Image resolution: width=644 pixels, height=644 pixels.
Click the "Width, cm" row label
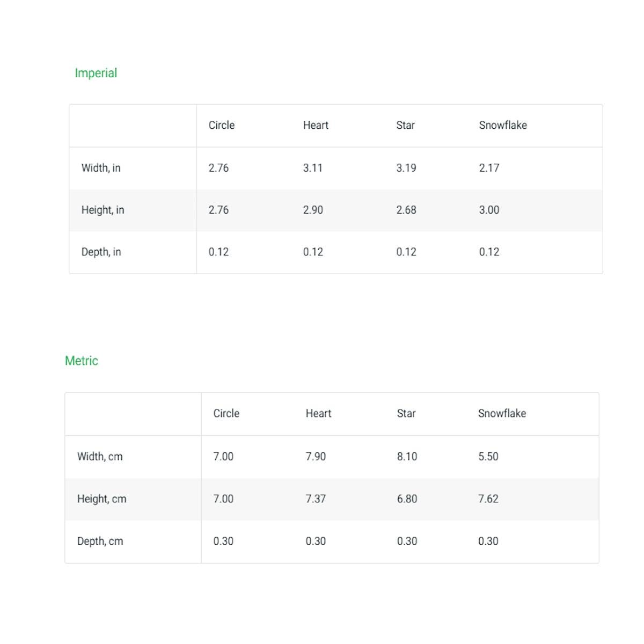pos(100,457)
